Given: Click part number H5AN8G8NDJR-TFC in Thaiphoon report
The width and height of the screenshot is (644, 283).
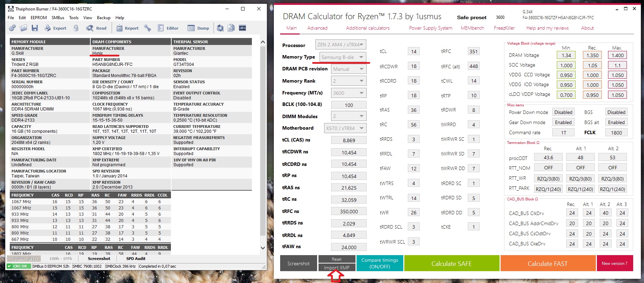Looking at the screenshot, I should tap(112, 64).
